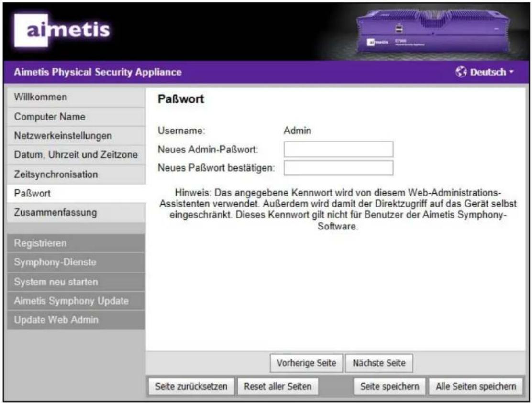Click Seite zurücksetzen button
Viewport: 532px width, 403px height.
click(x=191, y=386)
